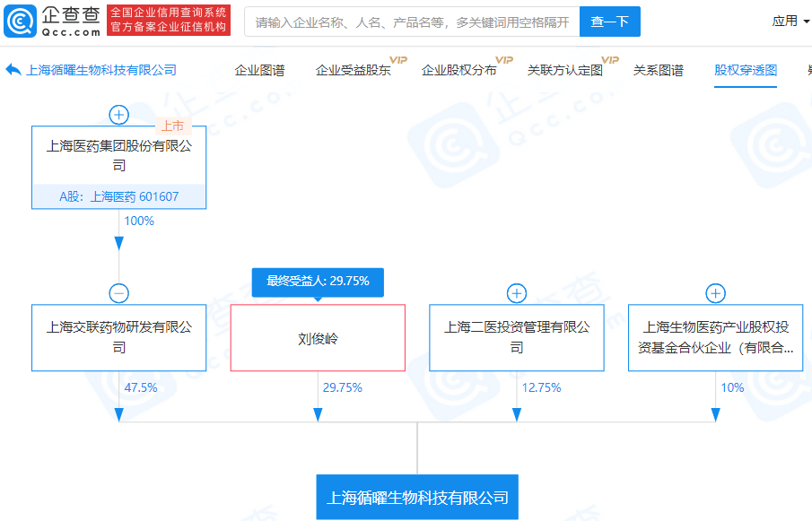Switch to the 企业受益股东 tab

(354, 70)
